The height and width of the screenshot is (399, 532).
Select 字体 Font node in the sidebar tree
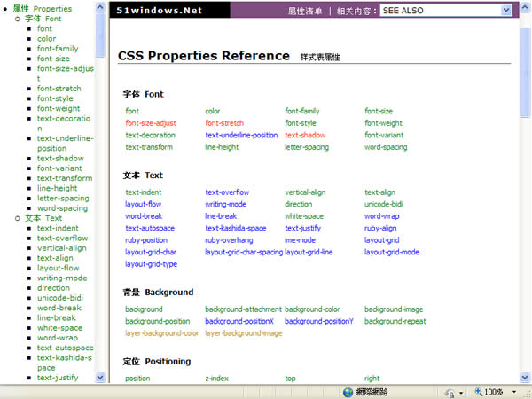[43, 19]
